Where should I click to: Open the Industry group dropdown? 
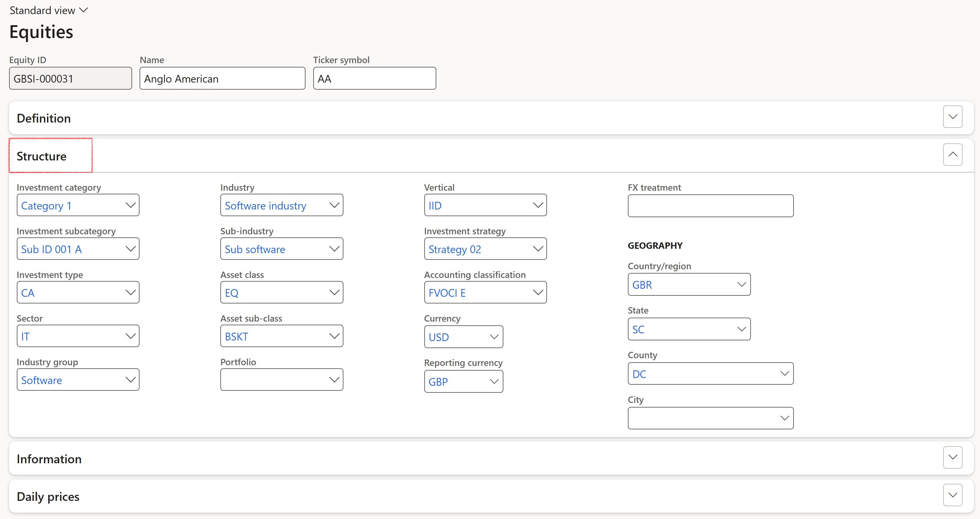tap(130, 380)
